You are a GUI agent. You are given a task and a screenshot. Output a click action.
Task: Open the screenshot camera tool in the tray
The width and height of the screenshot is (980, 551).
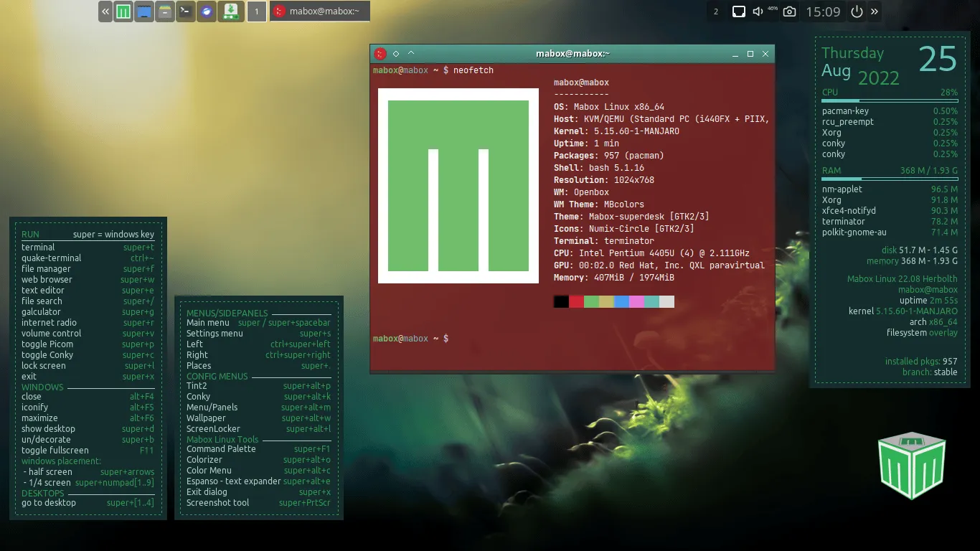pyautogui.click(x=790, y=11)
